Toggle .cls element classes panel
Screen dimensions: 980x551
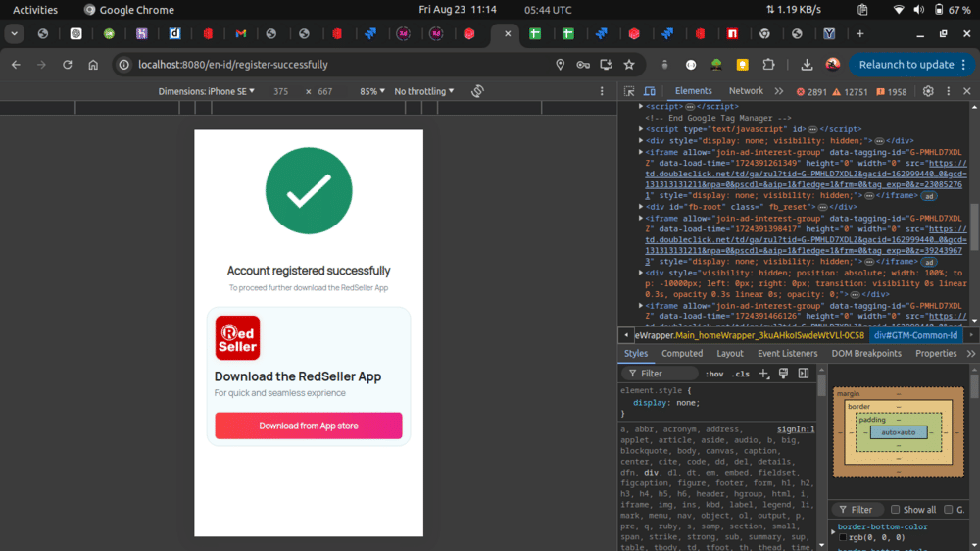click(741, 374)
